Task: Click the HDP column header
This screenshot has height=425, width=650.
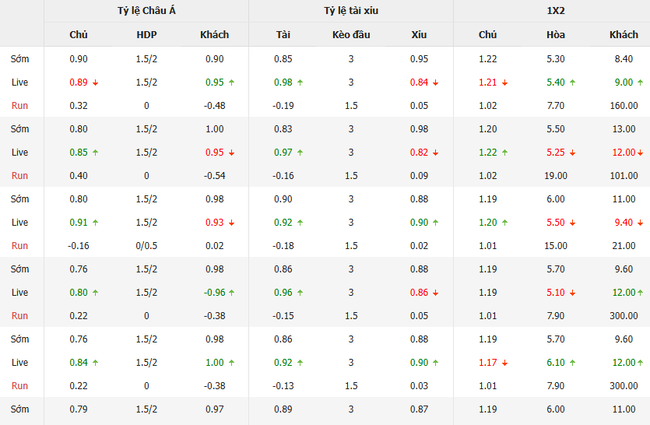Action: coord(146,35)
